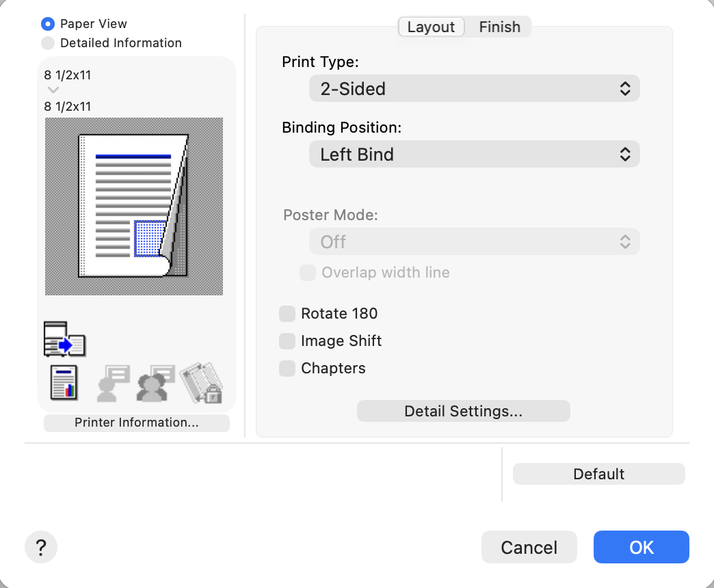Open Detail Settings dialog
This screenshot has height=588, width=714.
click(464, 411)
